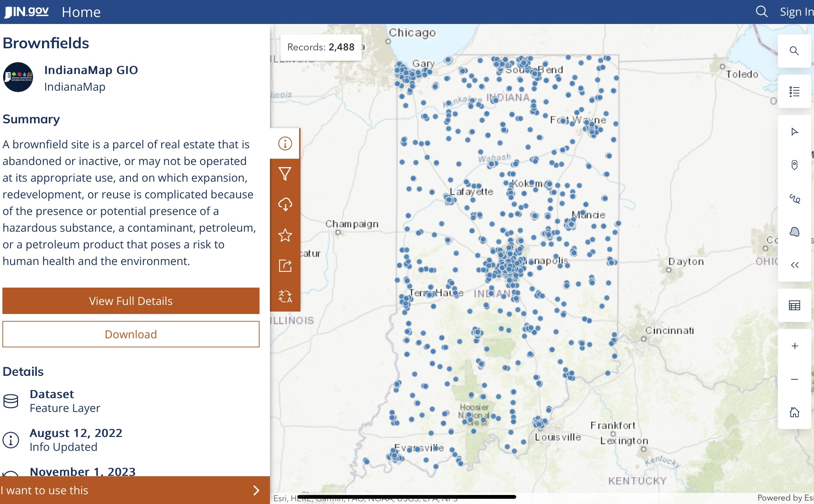Click the outlined Download button
The width and height of the screenshot is (814, 504).
pos(131,334)
